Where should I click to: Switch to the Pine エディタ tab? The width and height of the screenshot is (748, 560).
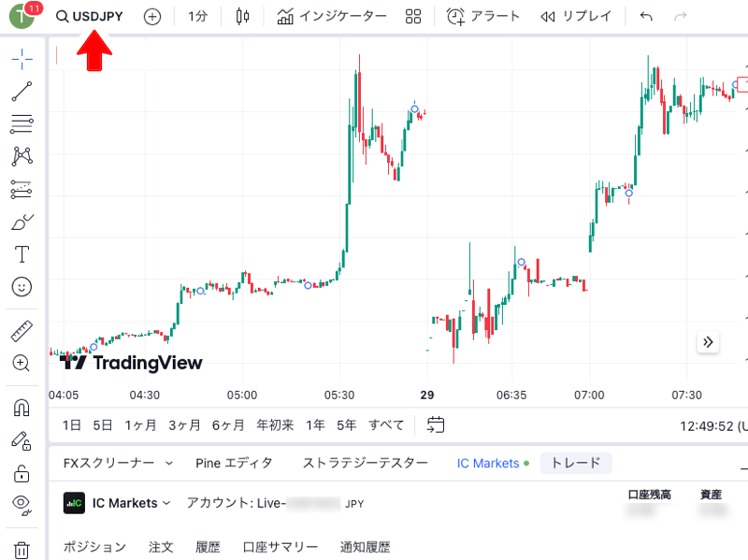click(x=234, y=463)
